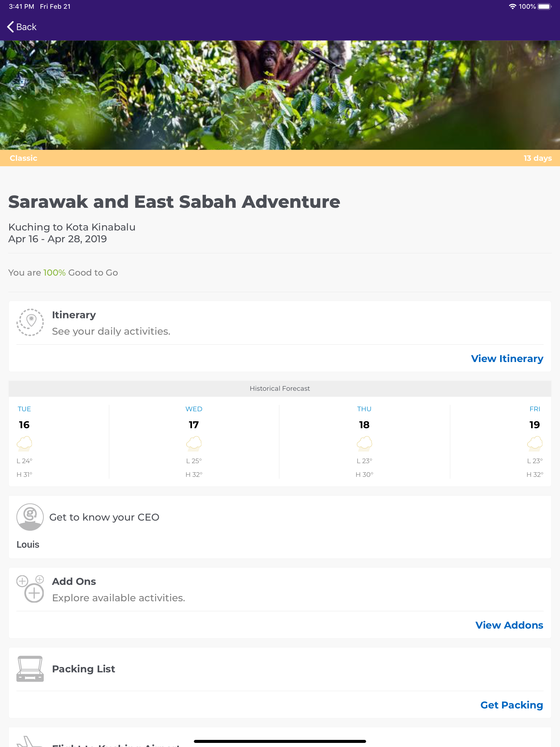This screenshot has width=560, height=747.
Task: Tap the orangutan header photo
Action: click(x=280, y=95)
